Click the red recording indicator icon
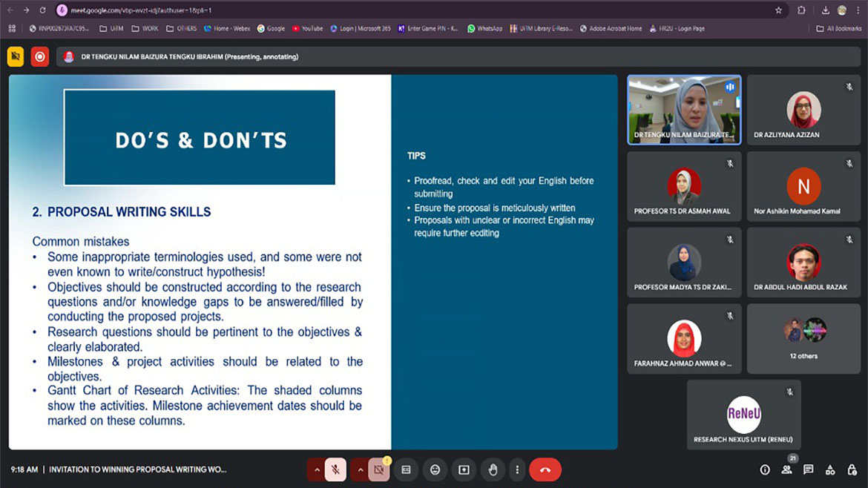The image size is (868, 488). (x=40, y=56)
